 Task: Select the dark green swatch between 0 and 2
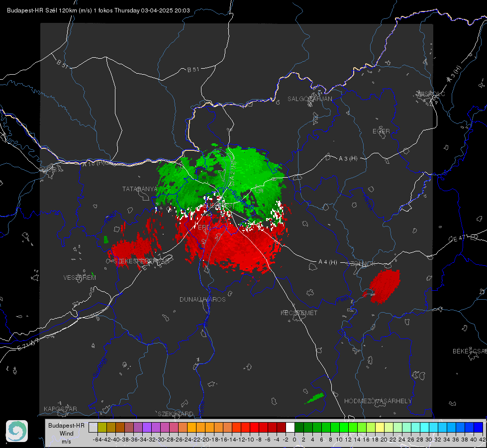(x=299, y=428)
